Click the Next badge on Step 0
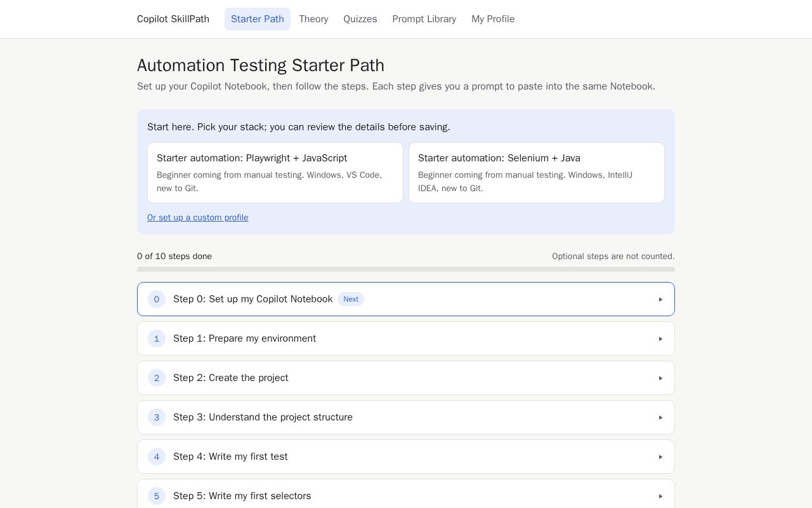Screen dimensions: 812x508 [x=351, y=299]
